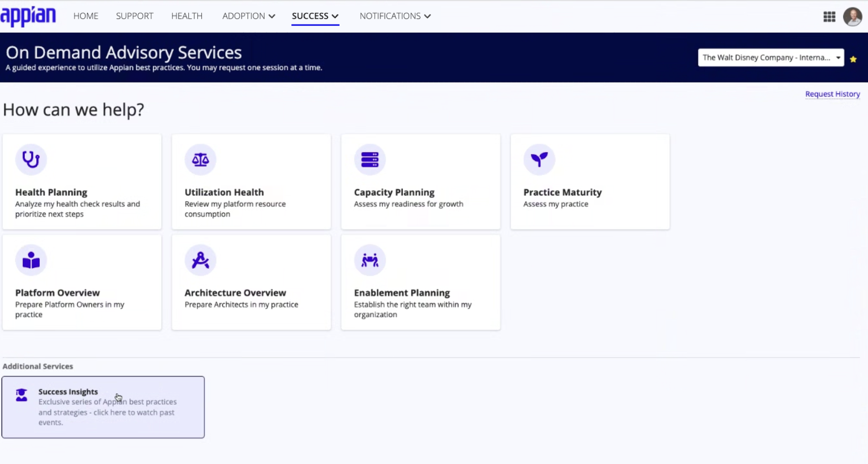Click the Platform Overview reader icon
The image size is (868, 464).
point(31,260)
